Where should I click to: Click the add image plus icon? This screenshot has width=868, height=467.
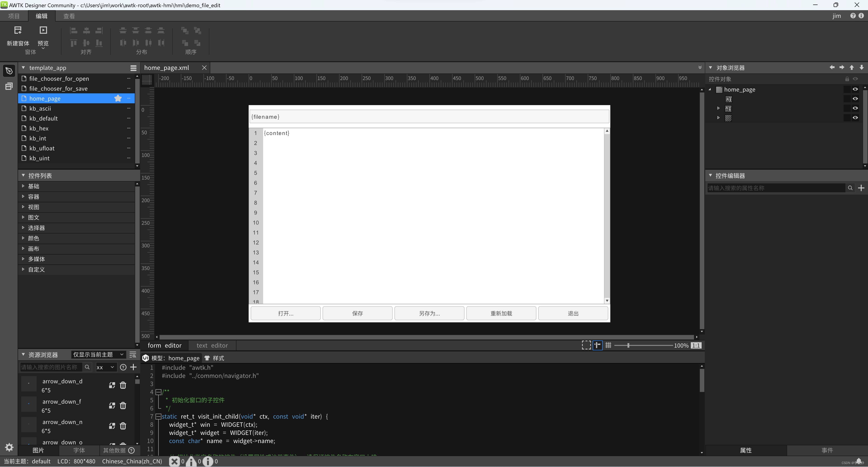(x=133, y=367)
